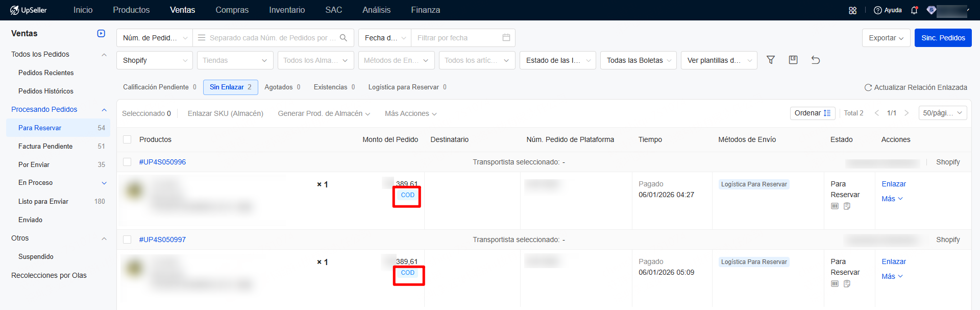Click the search magnifier icon

pos(344,38)
